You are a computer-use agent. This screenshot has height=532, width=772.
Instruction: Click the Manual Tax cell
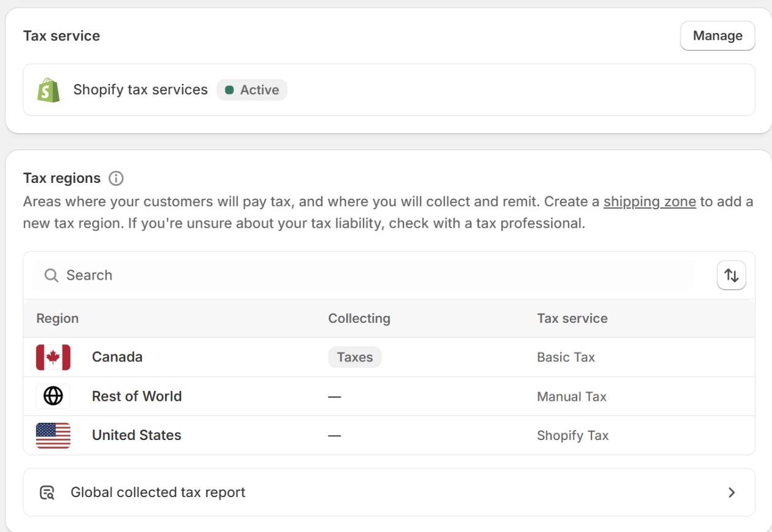[572, 396]
